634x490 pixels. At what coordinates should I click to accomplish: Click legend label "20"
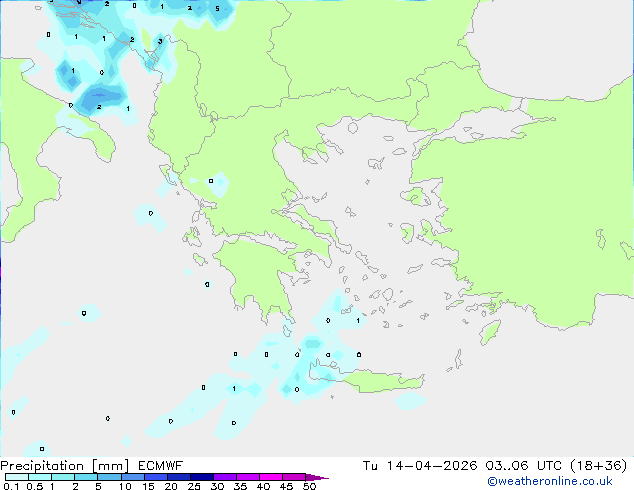[x=171, y=486]
